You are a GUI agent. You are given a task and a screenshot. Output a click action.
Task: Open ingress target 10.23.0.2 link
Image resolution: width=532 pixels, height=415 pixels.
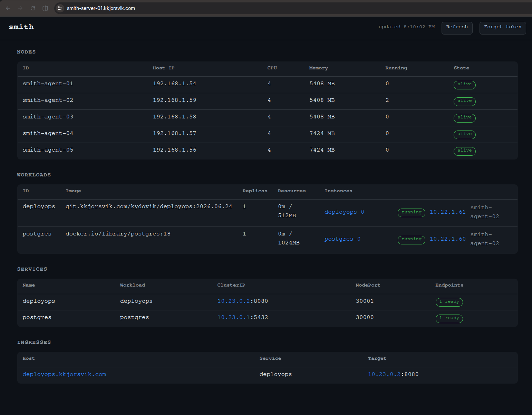[384, 374]
